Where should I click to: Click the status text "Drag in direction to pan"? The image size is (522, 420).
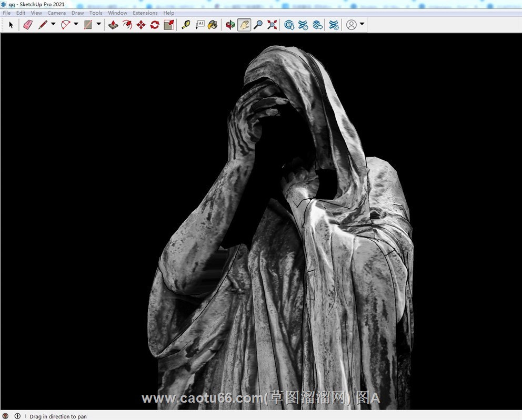[x=58, y=416]
